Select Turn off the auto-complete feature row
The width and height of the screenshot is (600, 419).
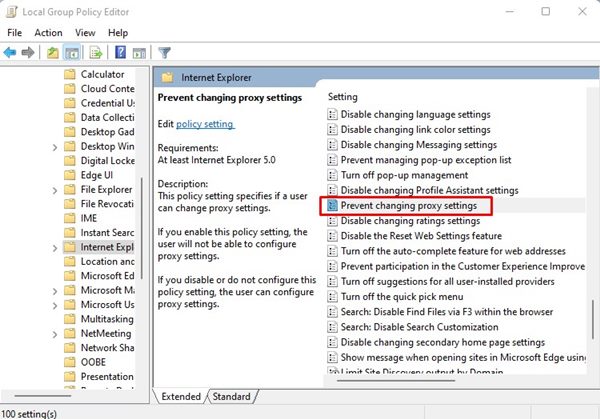coord(447,251)
